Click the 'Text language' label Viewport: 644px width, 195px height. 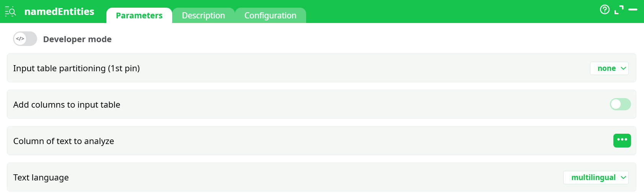click(41, 177)
